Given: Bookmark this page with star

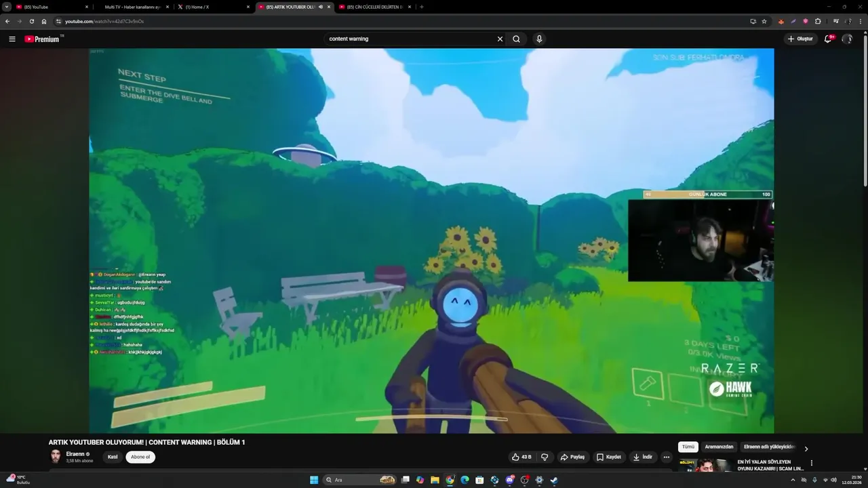Looking at the screenshot, I should (x=764, y=21).
